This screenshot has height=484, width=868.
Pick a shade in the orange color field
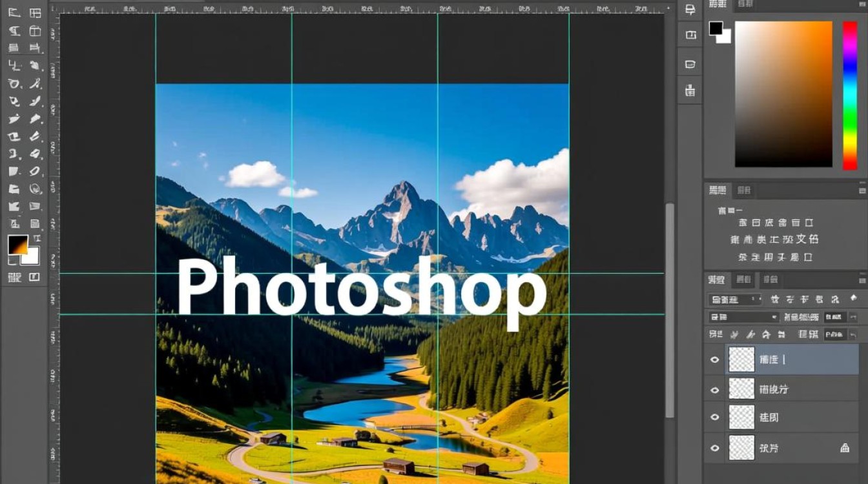pyautogui.click(x=783, y=94)
